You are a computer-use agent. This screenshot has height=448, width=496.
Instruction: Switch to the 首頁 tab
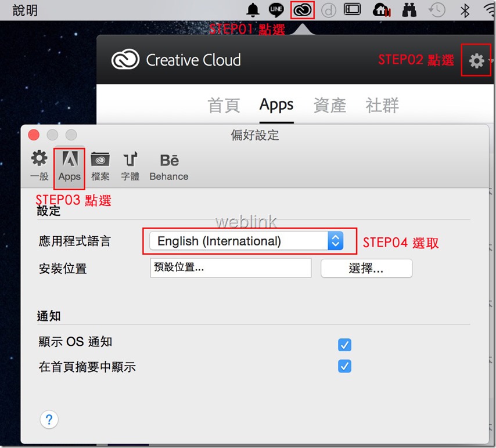224,105
